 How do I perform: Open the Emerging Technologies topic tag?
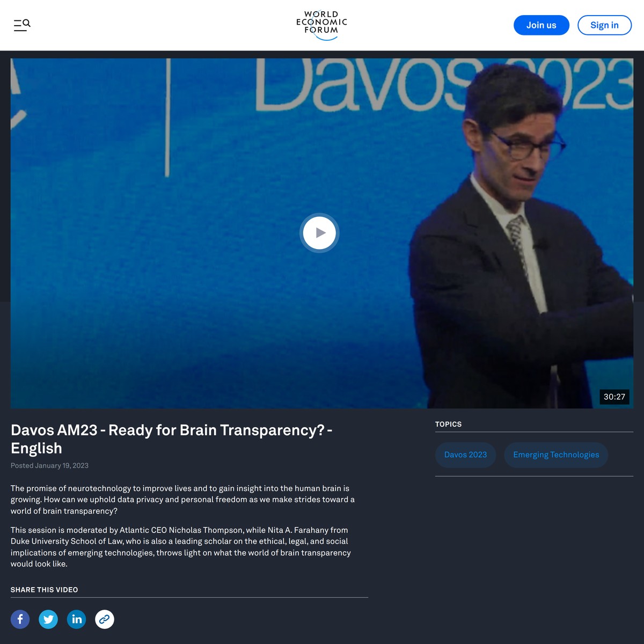pos(555,455)
